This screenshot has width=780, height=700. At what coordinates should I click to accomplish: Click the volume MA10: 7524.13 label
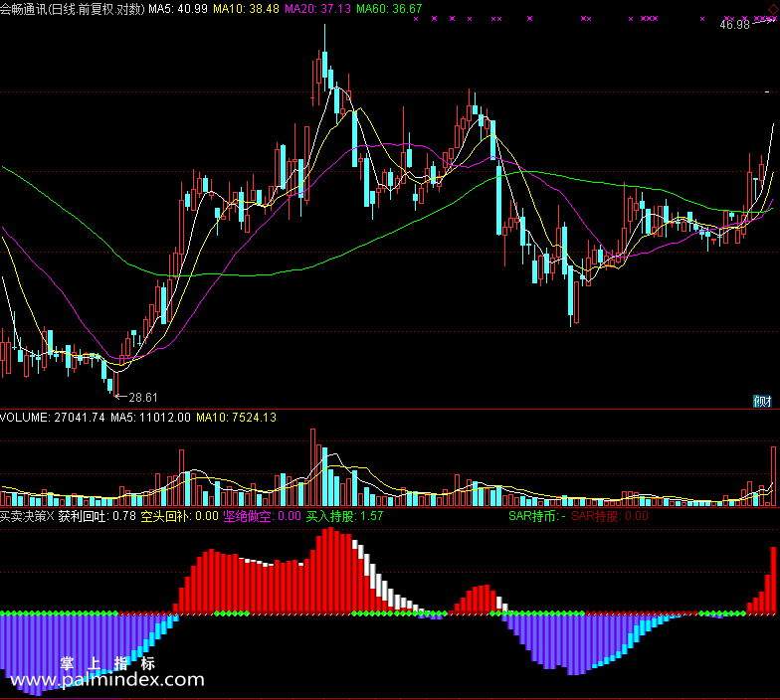(236, 418)
